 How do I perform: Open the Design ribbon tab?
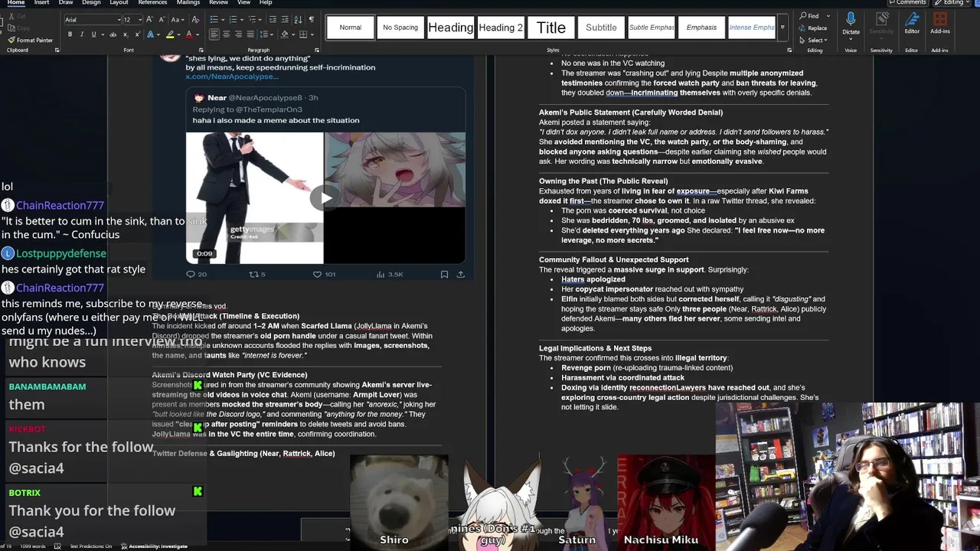click(91, 2)
